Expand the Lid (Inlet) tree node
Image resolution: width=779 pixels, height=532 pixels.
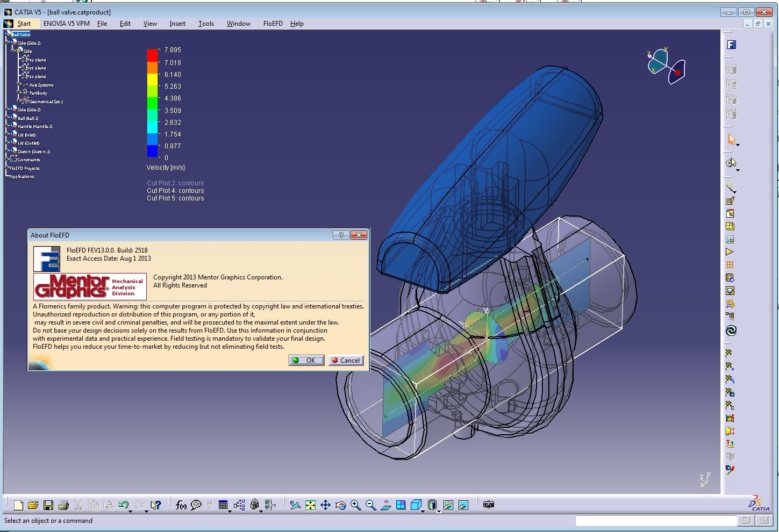click(8, 134)
